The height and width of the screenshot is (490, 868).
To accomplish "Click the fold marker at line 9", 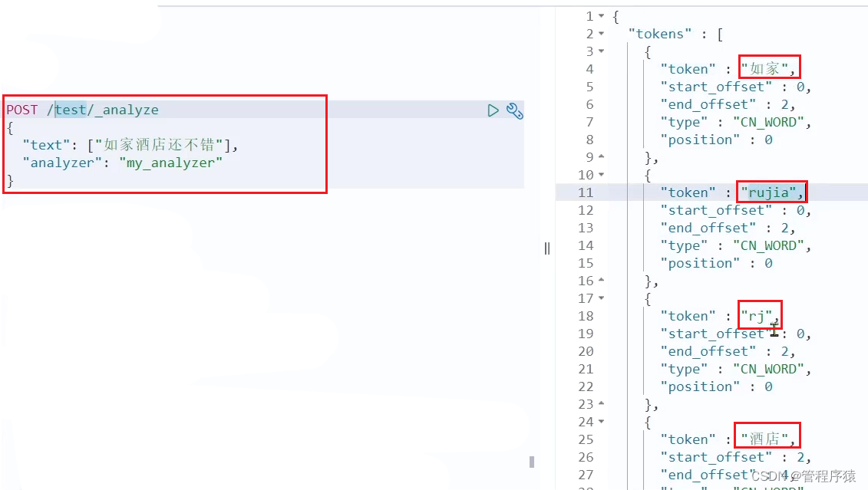I will coord(601,157).
